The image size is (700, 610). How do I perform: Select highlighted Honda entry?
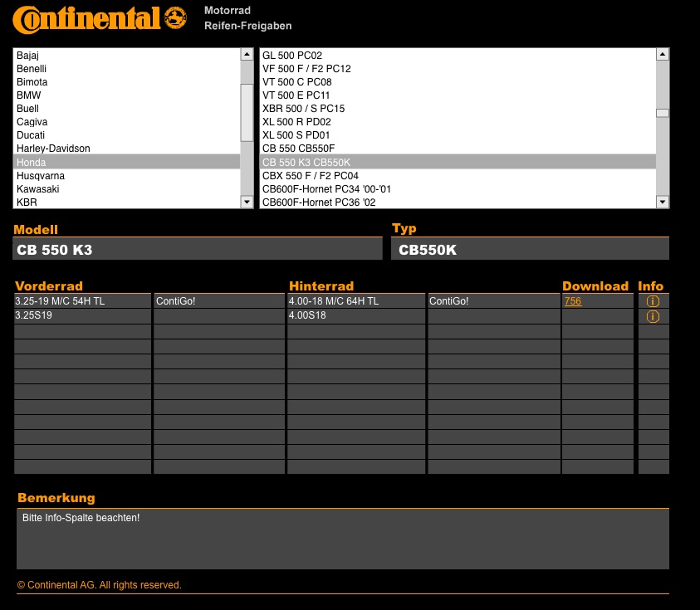pos(127,162)
